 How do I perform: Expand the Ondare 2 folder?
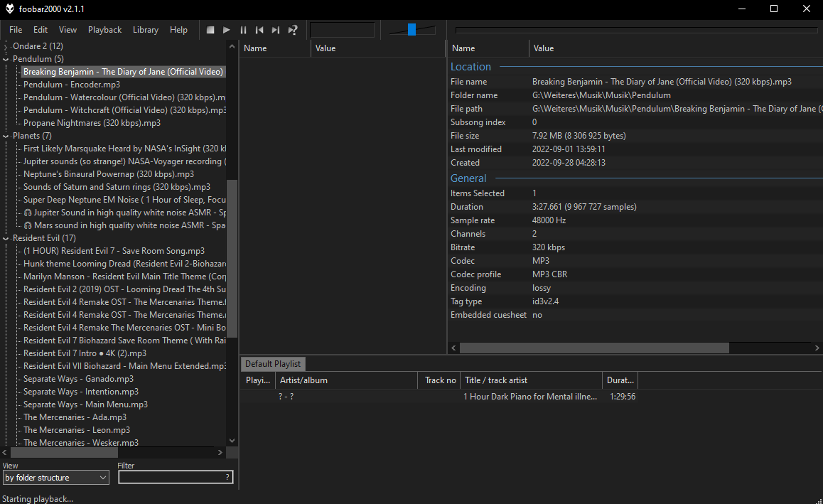[x=6, y=46]
